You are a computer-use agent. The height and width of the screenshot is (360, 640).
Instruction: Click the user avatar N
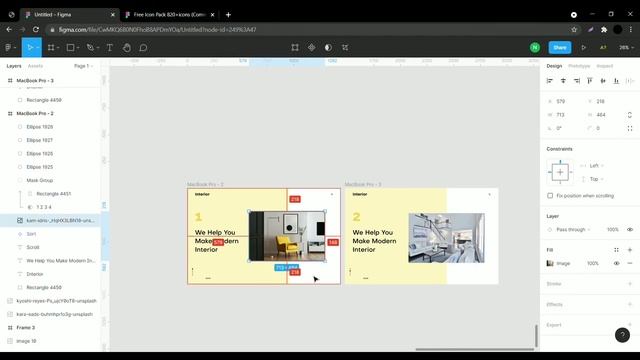(535, 48)
